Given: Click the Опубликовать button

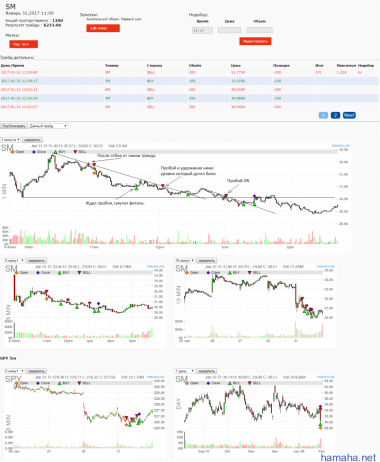Looking at the screenshot, I should click(14, 126).
